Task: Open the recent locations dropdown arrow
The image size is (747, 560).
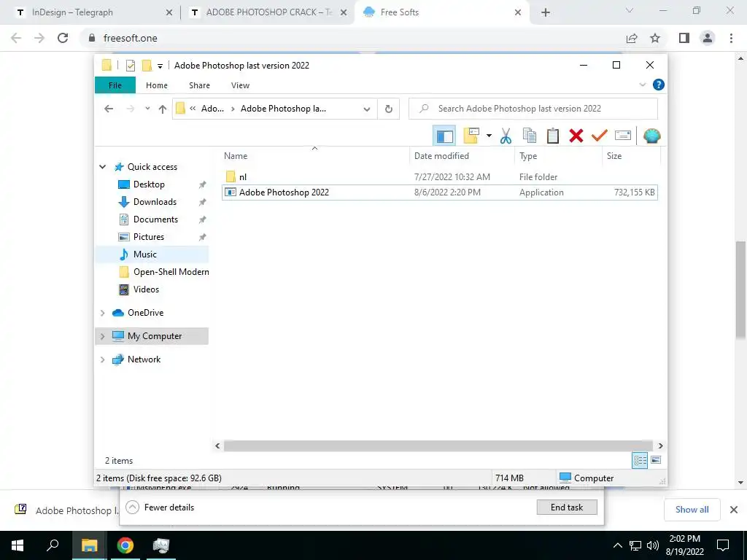Action: point(147,109)
